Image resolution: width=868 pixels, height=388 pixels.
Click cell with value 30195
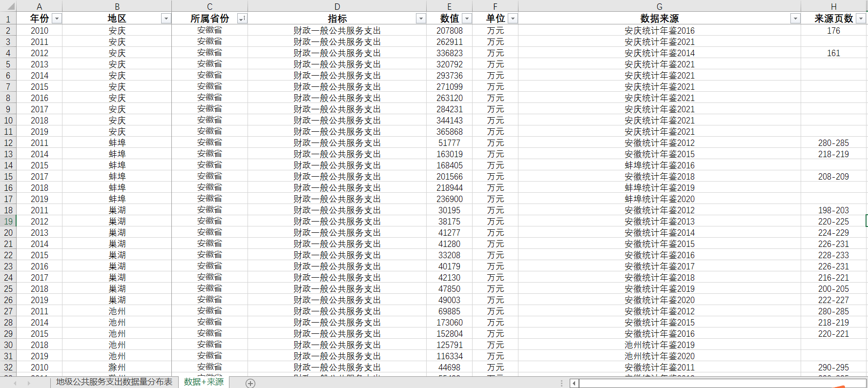(x=450, y=210)
